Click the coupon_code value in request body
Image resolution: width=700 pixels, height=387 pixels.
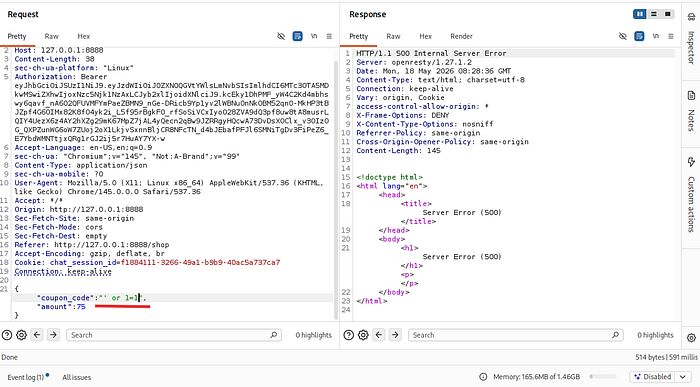(x=122, y=298)
